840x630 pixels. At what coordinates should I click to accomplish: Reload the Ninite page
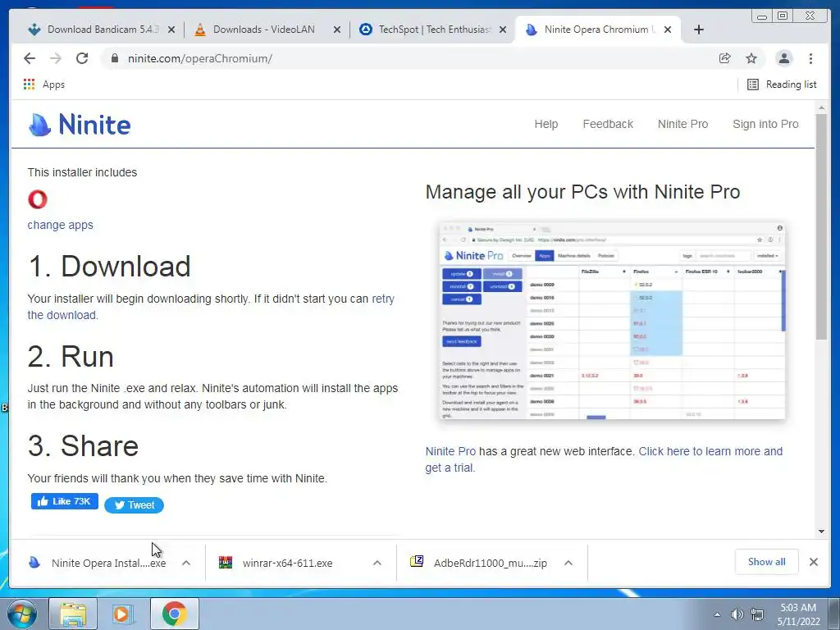coord(82,58)
